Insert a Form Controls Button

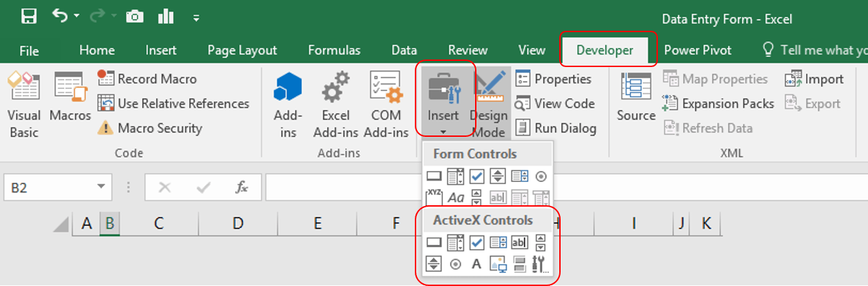[435, 177]
